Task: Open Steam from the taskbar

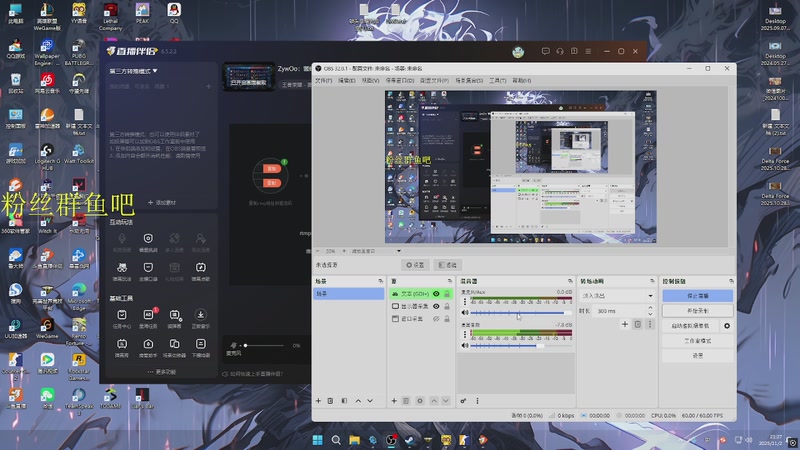Action: point(409,440)
